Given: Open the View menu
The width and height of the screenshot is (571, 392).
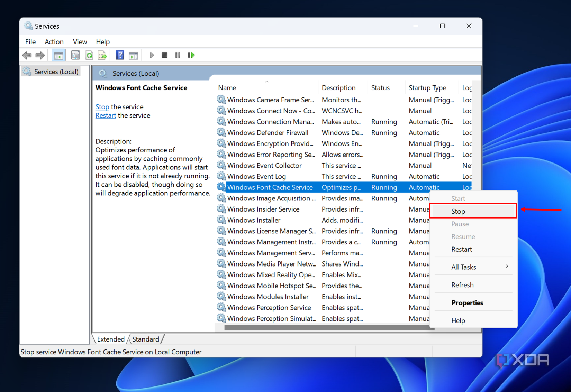Looking at the screenshot, I should (80, 42).
